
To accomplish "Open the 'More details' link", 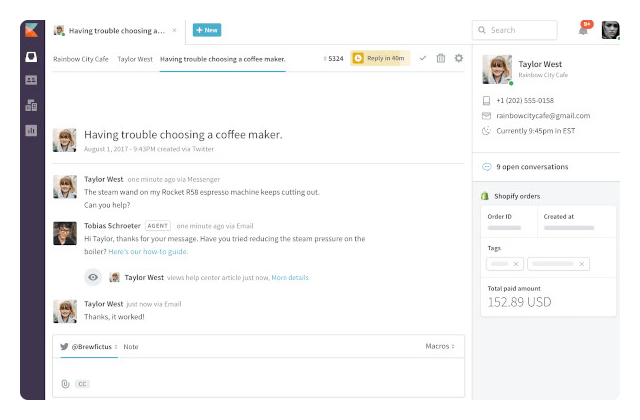I will point(290,278).
